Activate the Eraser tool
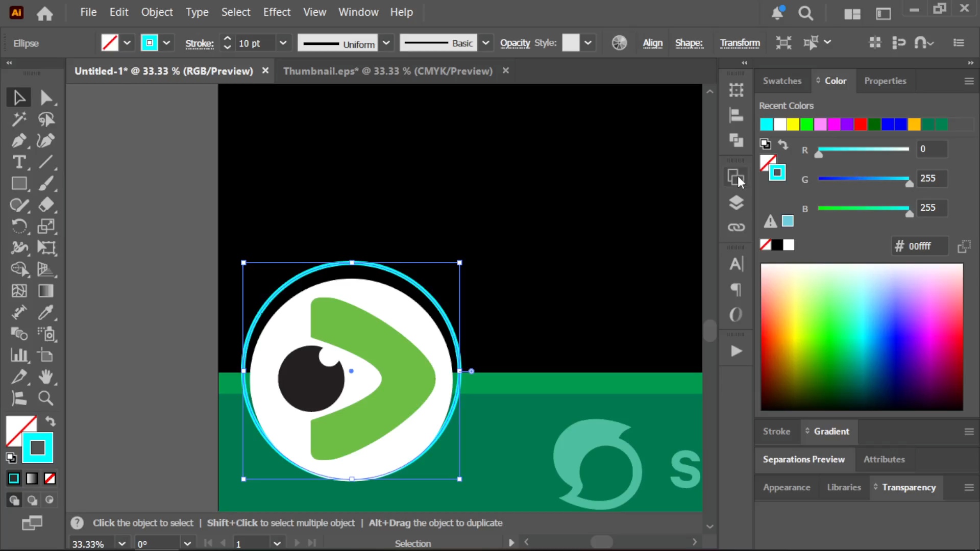This screenshot has height=551, width=980. pos(46,205)
